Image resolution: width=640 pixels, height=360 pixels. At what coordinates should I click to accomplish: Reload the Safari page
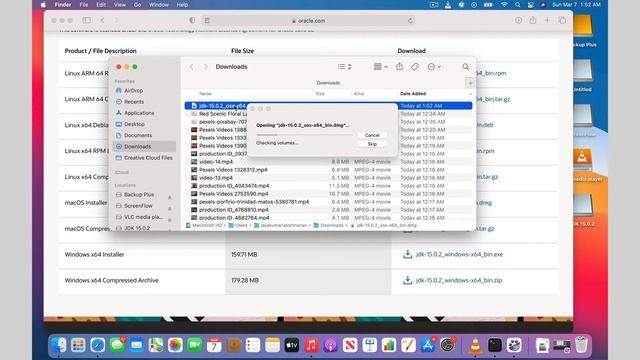tap(410, 20)
